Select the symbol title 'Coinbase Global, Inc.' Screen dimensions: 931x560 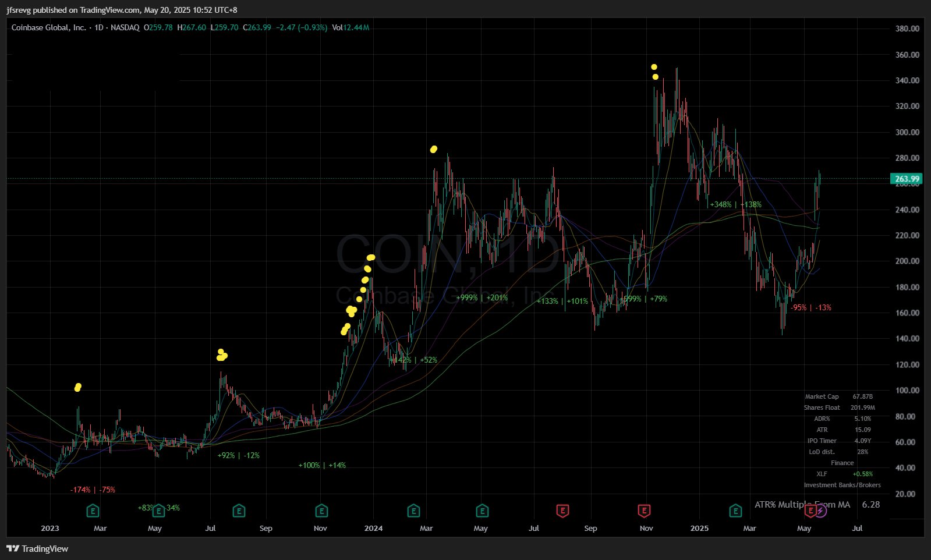coord(49,27)
